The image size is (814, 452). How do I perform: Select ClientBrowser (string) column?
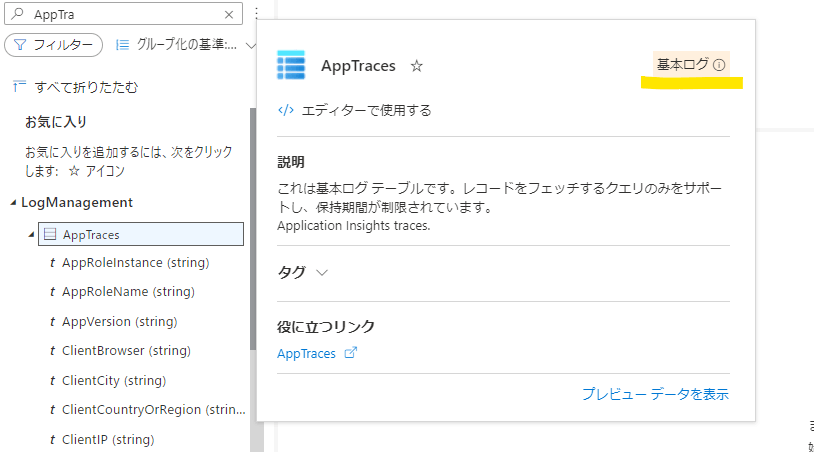126,351
